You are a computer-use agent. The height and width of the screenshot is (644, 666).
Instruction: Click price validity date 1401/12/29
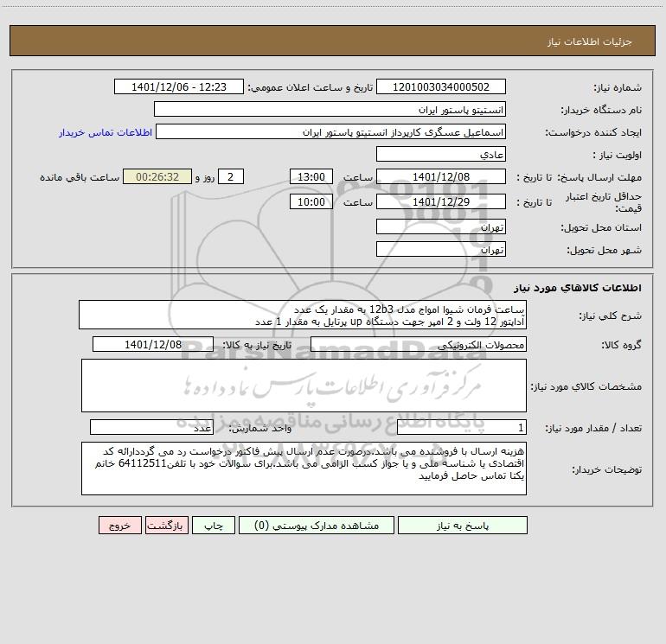click(441, 201)
